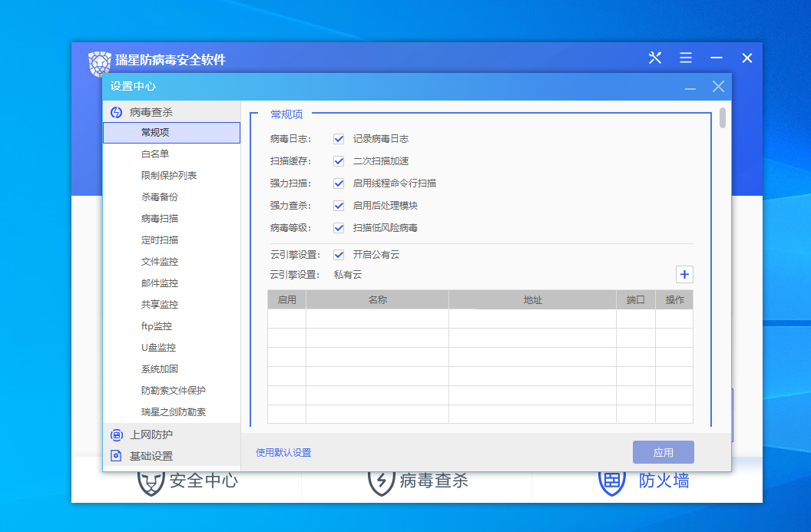Click the 扫描缓存: label
The width and height of the screenshot is (811, 532).
[x=290, y=161]
